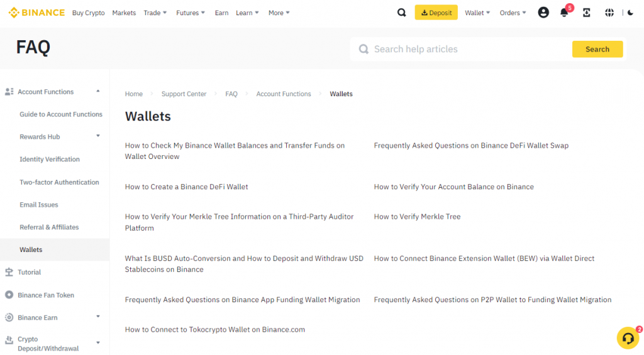This screenshot has width=644, height=355.
Task: Open the support chat headset icon
Action: [627, 338]
